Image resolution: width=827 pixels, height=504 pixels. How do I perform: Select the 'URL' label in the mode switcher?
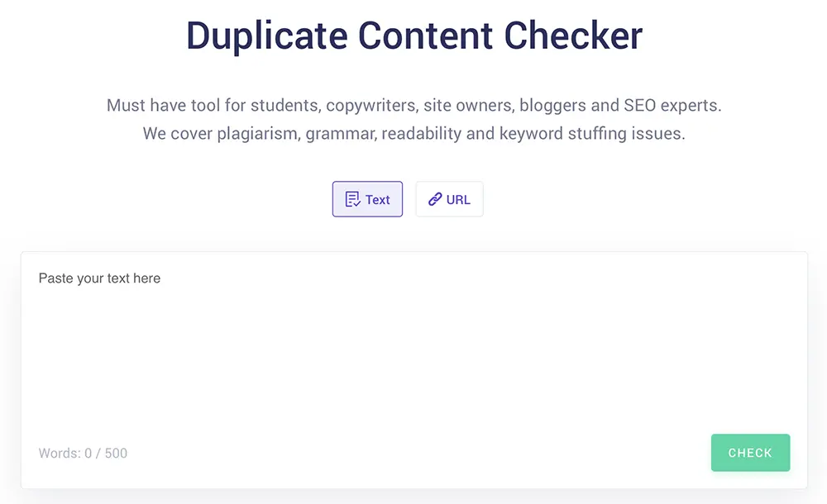[458, 199]
